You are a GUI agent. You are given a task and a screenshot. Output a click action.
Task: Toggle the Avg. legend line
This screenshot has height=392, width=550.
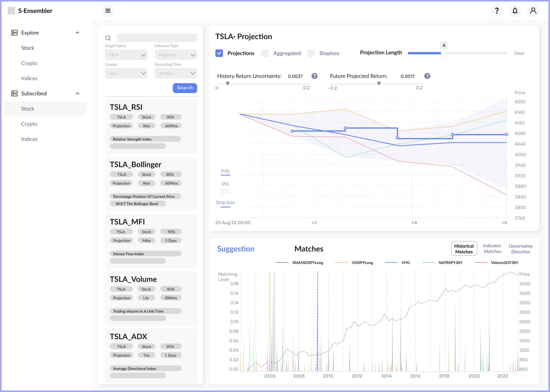(x=225, y=175)
